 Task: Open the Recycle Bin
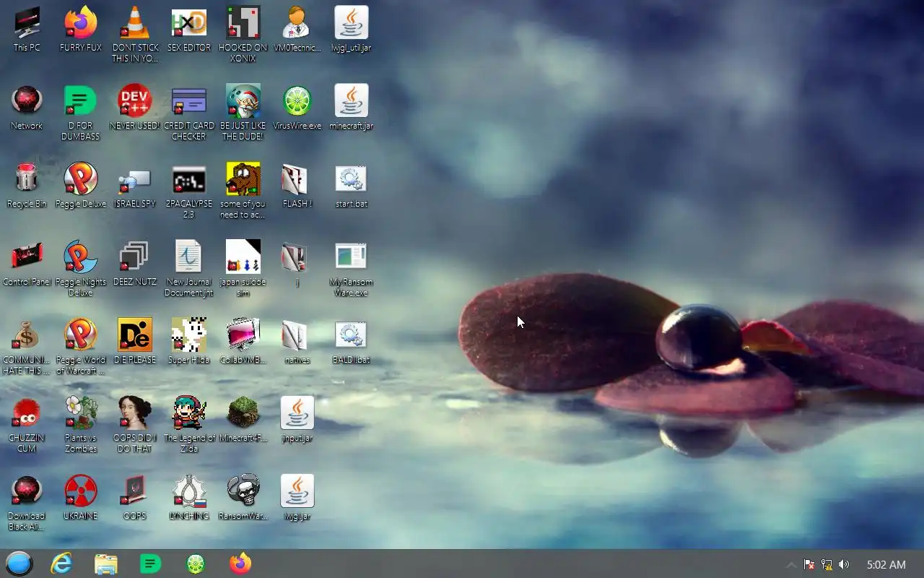point(27,186)
